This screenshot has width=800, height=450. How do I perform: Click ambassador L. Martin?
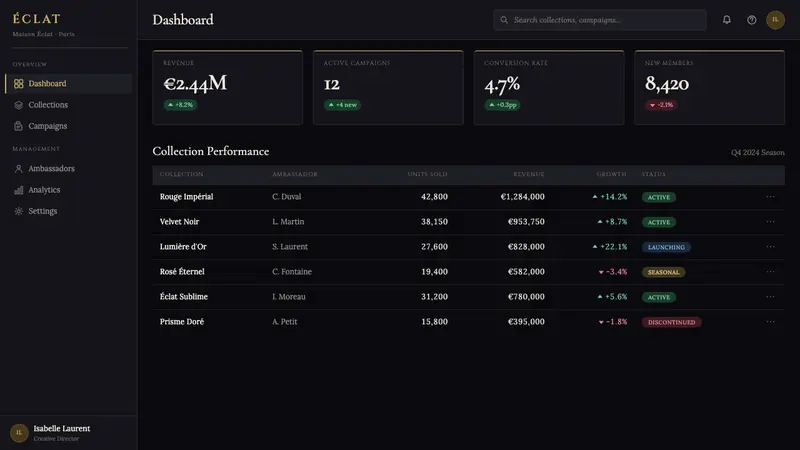pyautogui.click(x=288, y=221)
